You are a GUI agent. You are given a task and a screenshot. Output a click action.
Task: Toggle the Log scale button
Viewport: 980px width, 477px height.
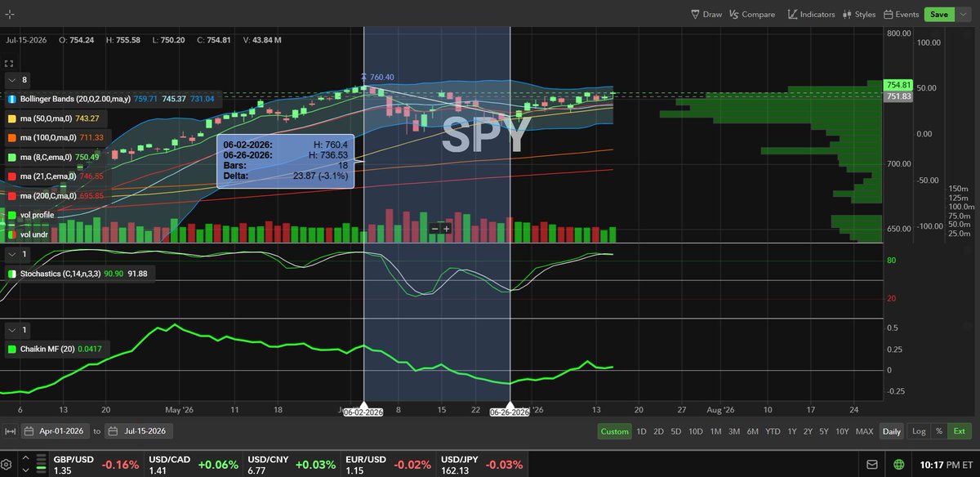click(x=919, y=431)
